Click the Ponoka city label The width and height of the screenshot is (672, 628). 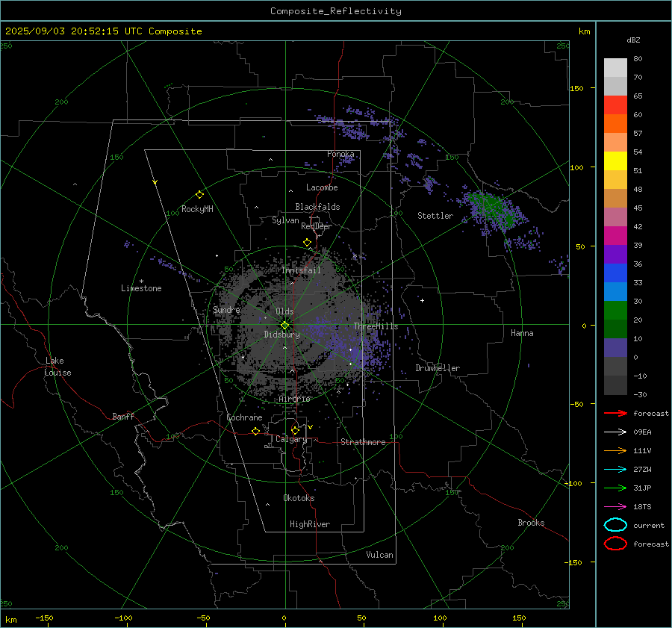[x=340, y=154]
